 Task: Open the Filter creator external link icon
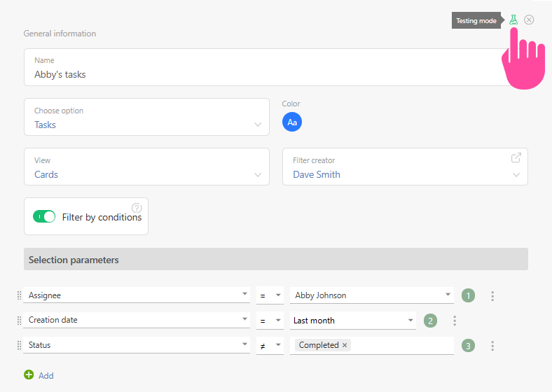516,158
